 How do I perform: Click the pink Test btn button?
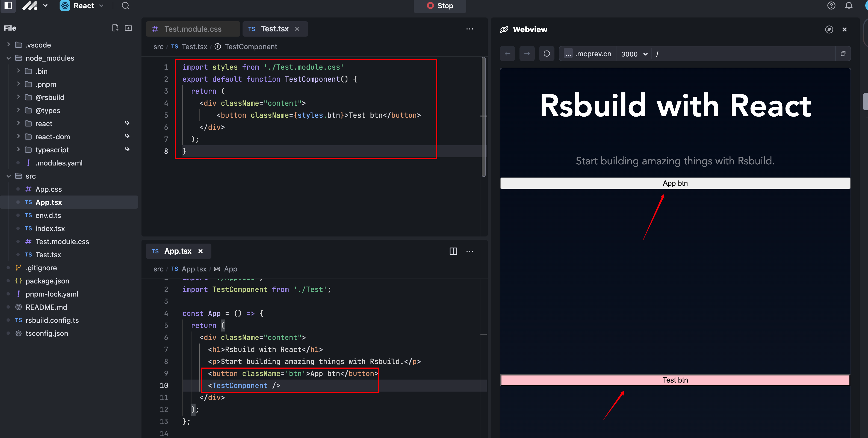[675, 380]
